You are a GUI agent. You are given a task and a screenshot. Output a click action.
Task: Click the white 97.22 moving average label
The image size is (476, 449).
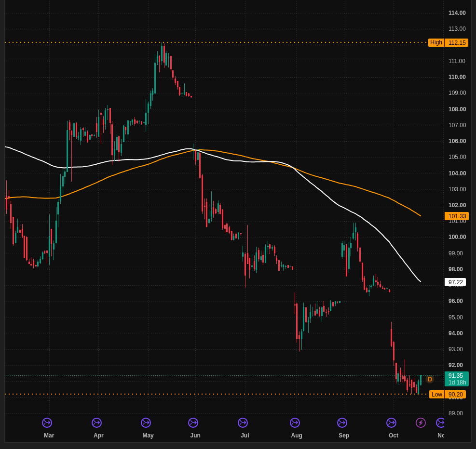(455, 282)
